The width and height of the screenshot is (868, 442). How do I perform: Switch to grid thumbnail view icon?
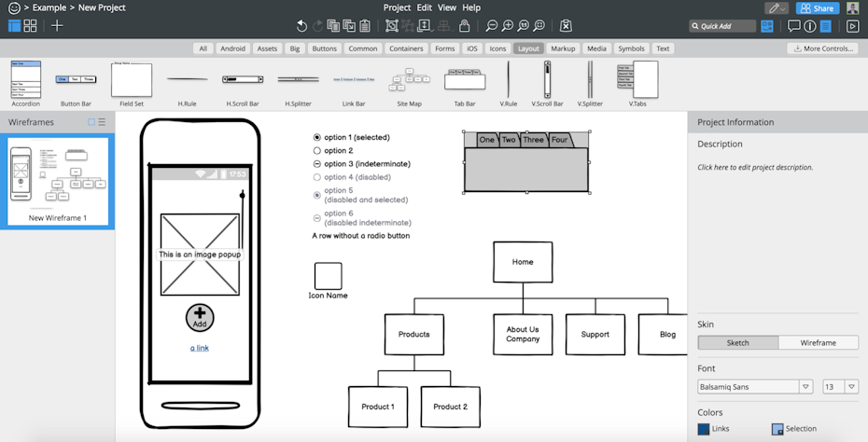[31, 26]
